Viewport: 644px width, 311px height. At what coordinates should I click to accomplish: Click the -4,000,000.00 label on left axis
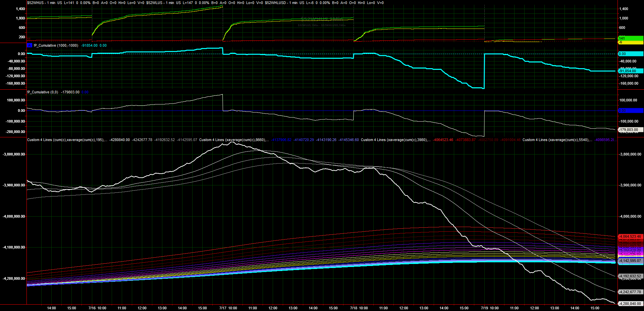[14, 216]
